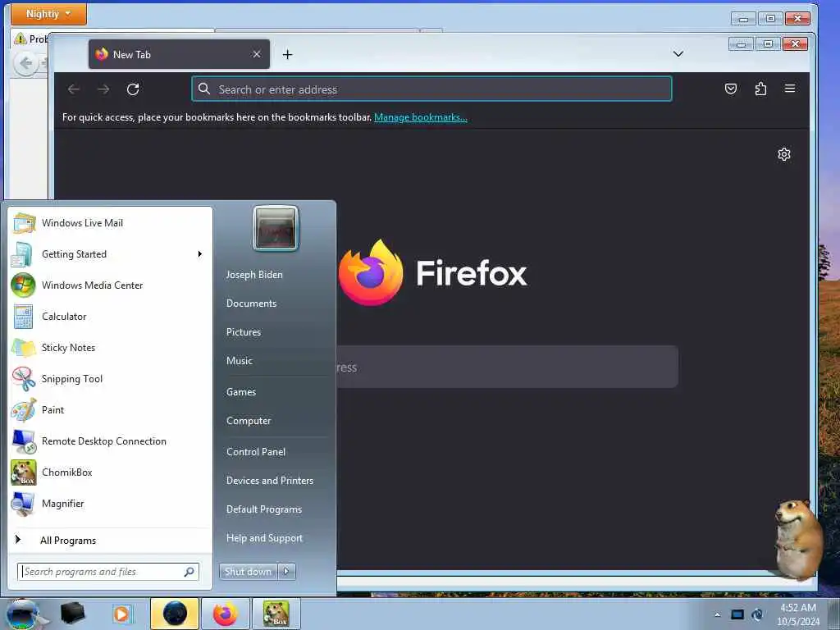Open Computer from Start menu
The height and width of the screenshot is (630, 840).
pos(249,421)
